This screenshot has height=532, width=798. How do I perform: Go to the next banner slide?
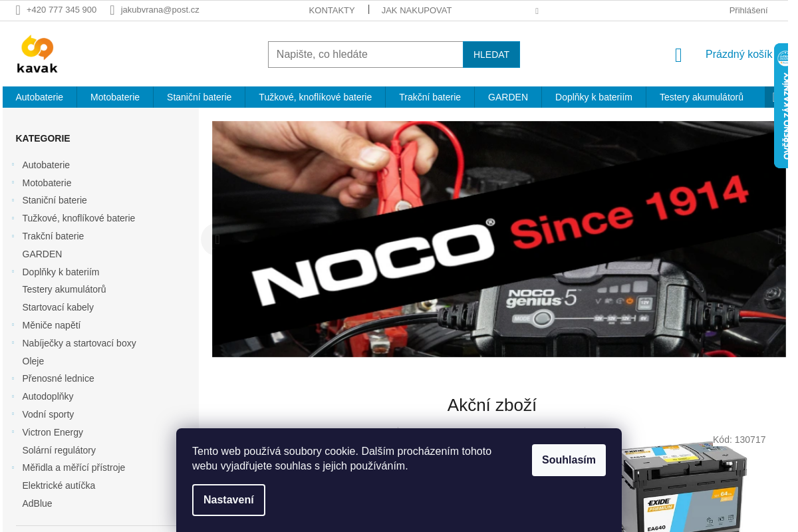(779, 239)
